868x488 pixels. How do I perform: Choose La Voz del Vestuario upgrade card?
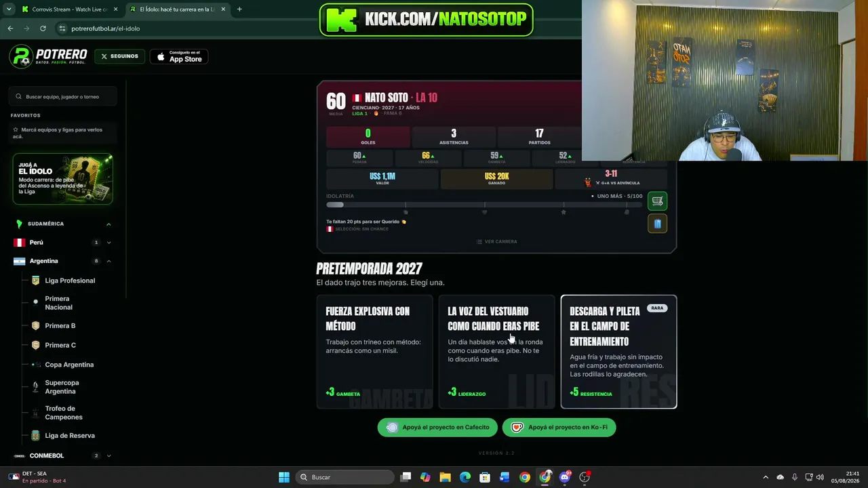point(496,352)
